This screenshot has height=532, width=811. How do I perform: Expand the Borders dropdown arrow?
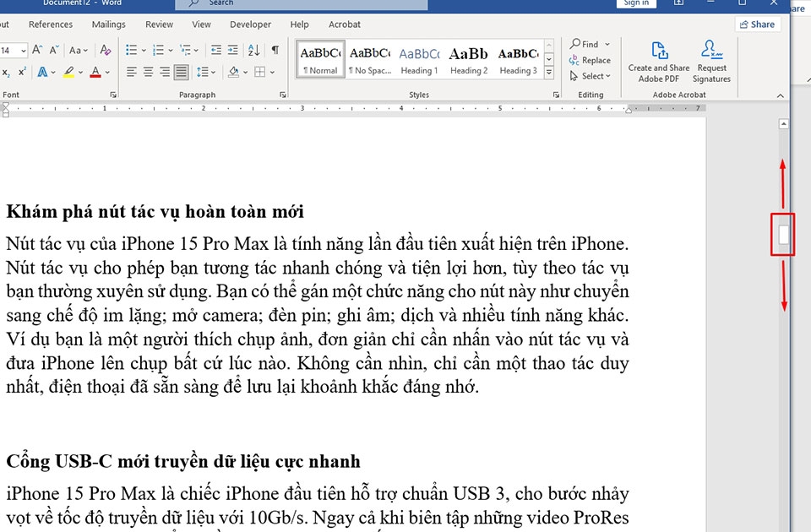(x=272, y=73)
